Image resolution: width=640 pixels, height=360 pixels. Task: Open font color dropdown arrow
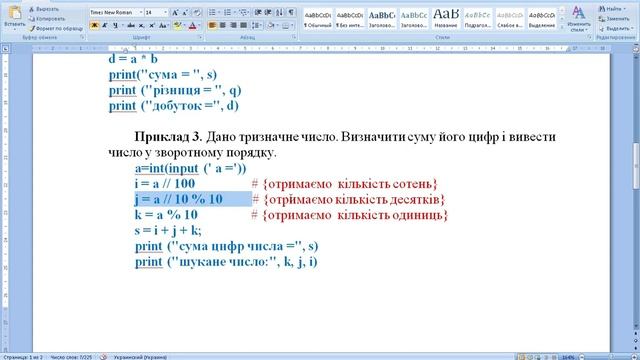199,26
